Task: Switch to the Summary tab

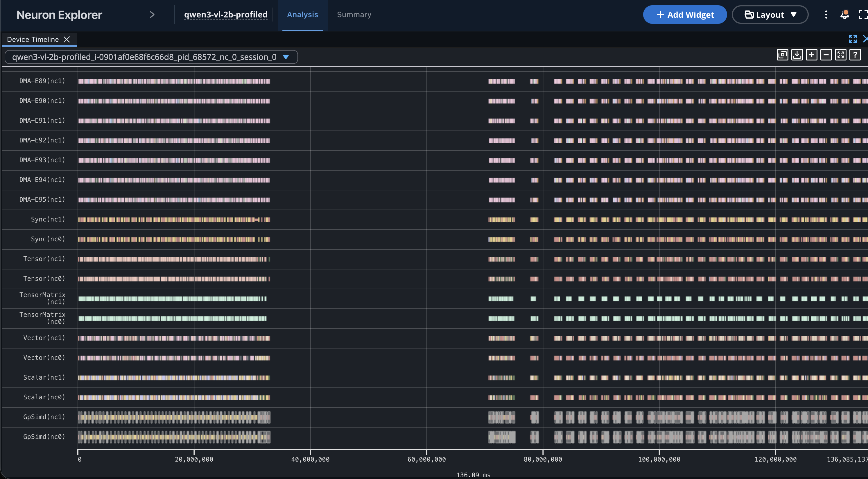Action: [x=354, y=15]
